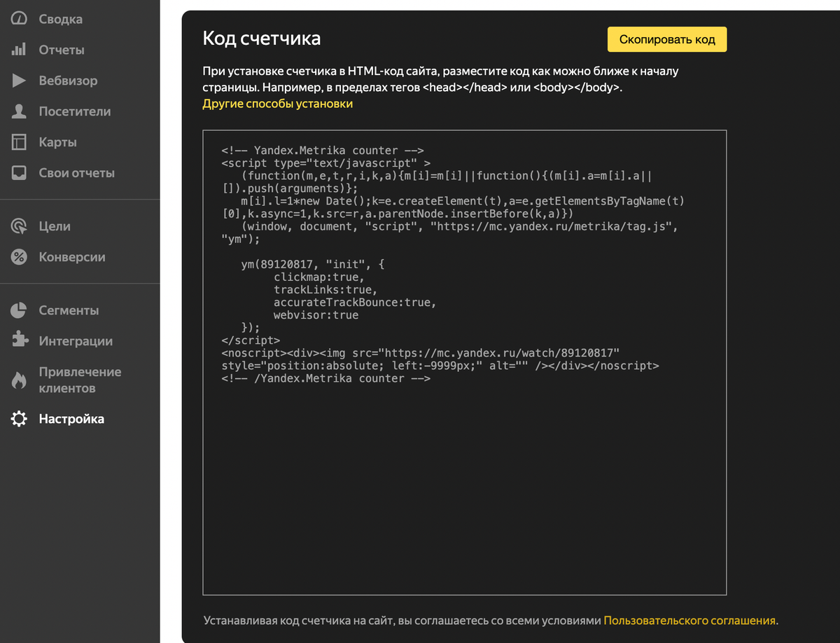Click the Вебвизор play triangle icon
Image resolution: width=840 pixels, height=643 pixels.
19,81
